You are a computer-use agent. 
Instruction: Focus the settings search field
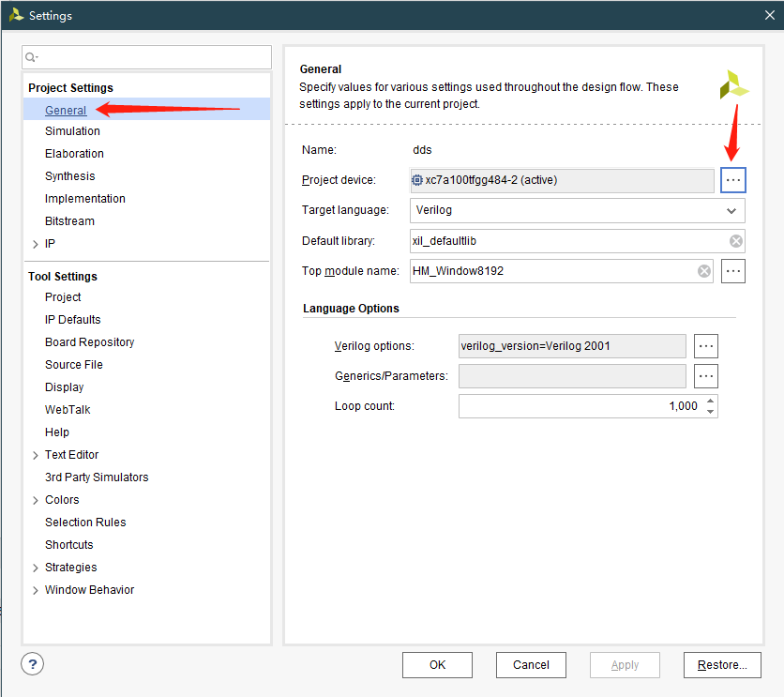coord(147,57)
